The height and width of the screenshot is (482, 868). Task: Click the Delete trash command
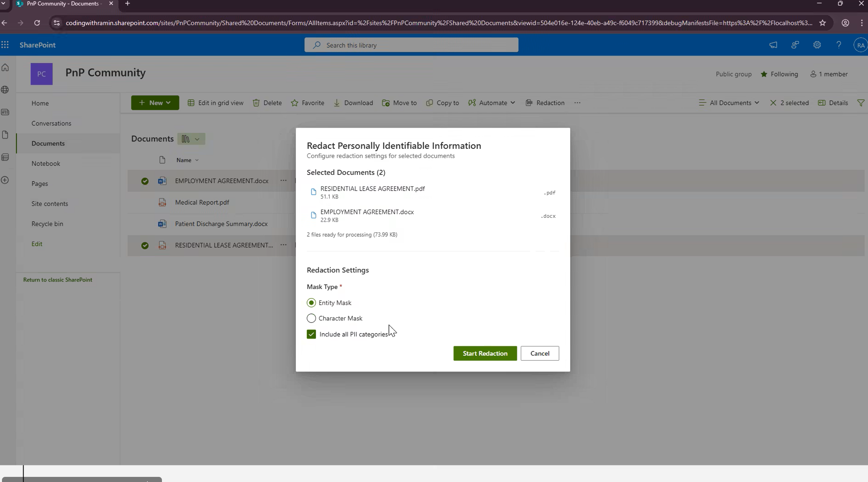(267, 103)
